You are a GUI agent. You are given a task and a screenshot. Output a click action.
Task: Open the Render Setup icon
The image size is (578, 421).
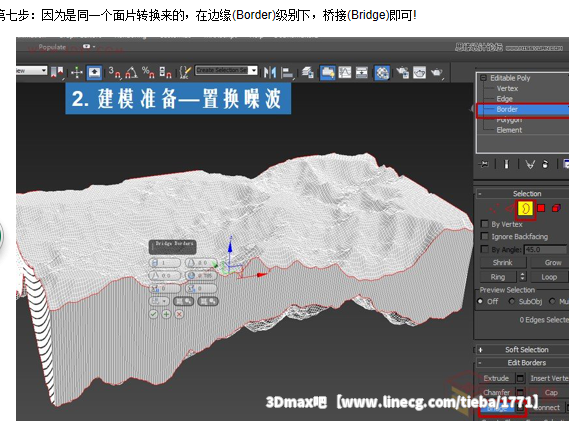[x=403, y=72]
